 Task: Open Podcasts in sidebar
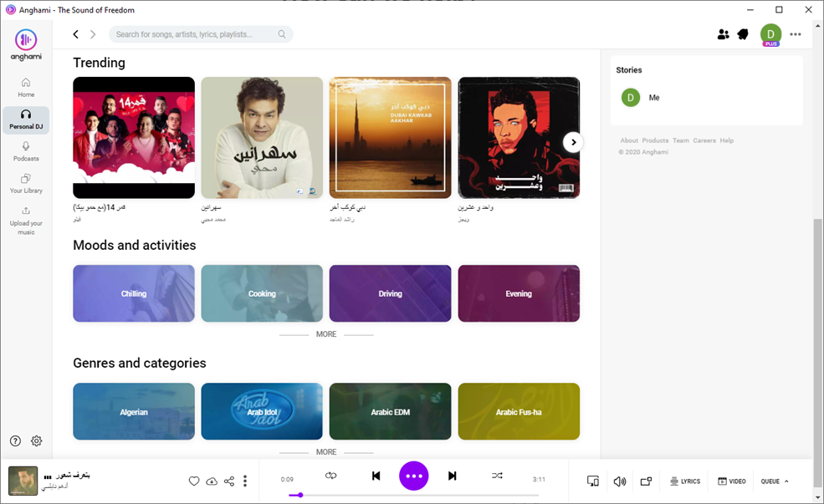tap(26, 151)
